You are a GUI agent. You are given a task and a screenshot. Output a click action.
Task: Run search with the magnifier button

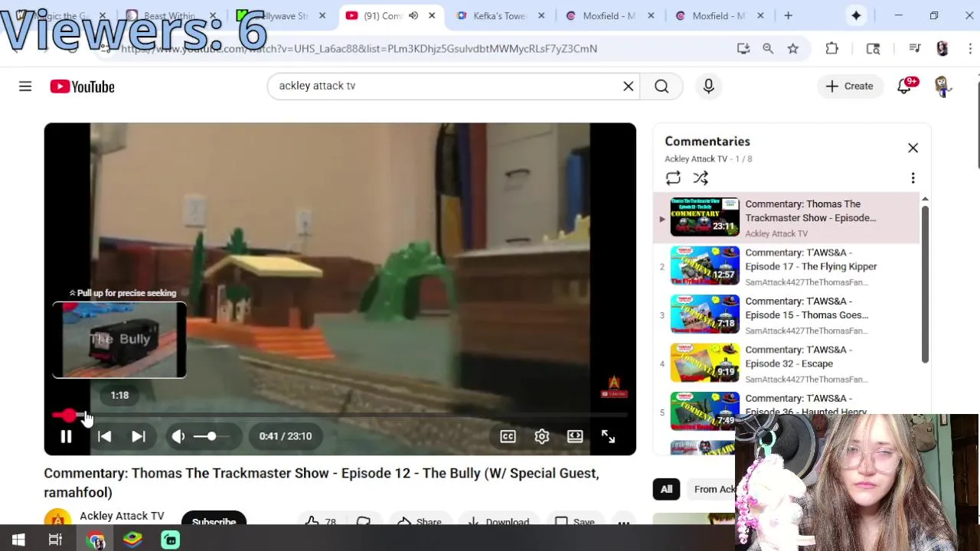point(661,86)
